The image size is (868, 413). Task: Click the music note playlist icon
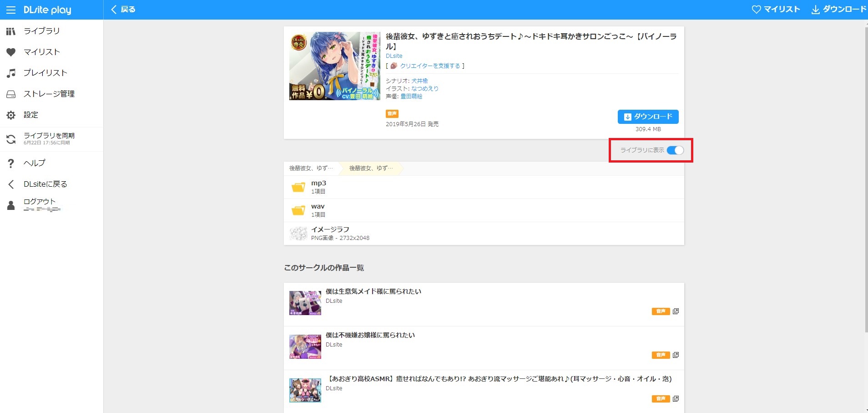click(x=11, y=73)
